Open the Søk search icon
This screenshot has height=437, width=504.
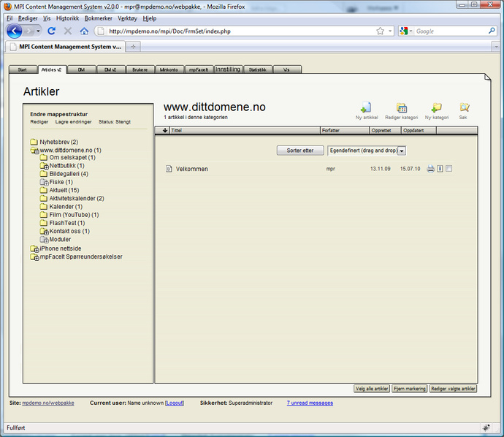pyautogui.click(x=464, y=108)
